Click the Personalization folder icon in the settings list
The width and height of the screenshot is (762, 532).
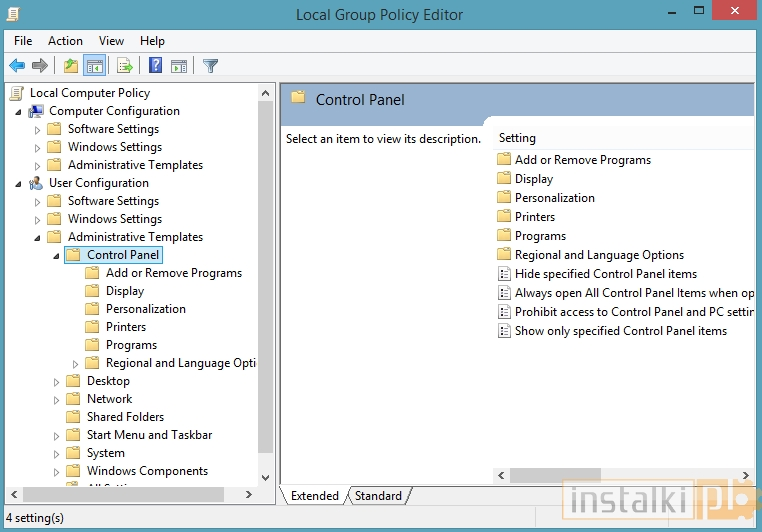point(504,197)
